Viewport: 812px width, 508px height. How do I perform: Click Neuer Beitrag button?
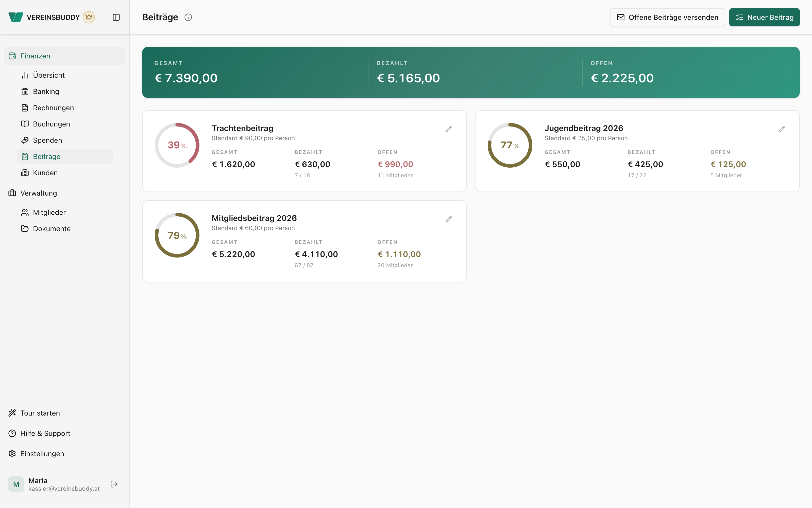coord(764,17)
